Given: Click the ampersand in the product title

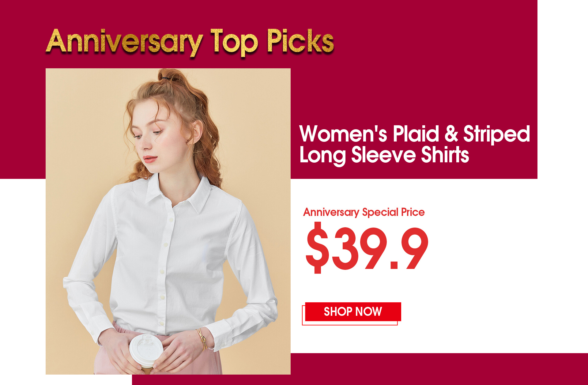Looking at the screenshot, I should pyautogui.click(x=451, y=134).
